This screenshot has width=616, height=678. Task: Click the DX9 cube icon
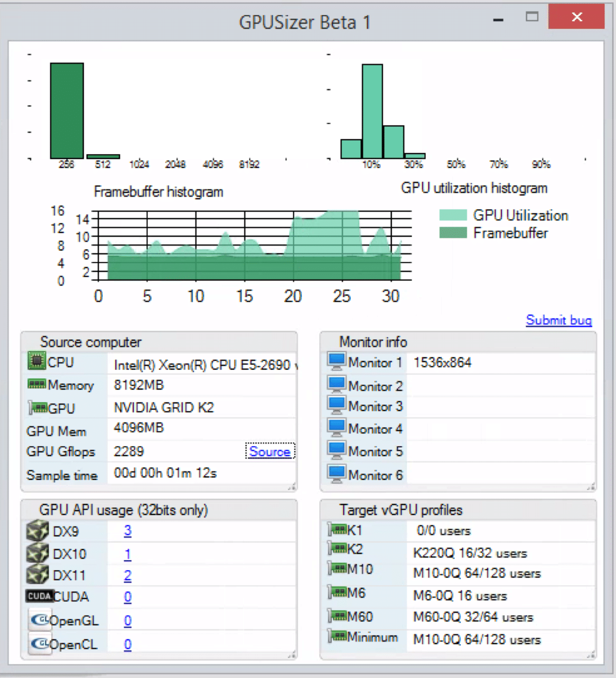[x=37, y=530]
